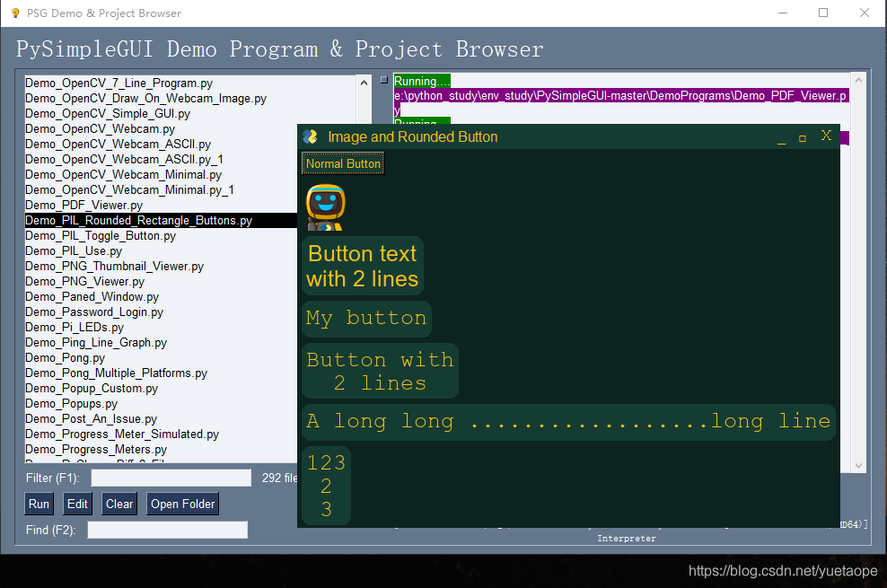
Task: Select Demo_Paned_Window.py
Action: (x=92, y=297)
